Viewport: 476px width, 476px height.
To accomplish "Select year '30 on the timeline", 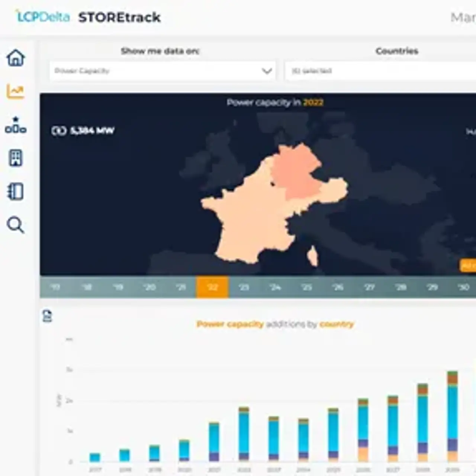I will (x=463, y=287).
